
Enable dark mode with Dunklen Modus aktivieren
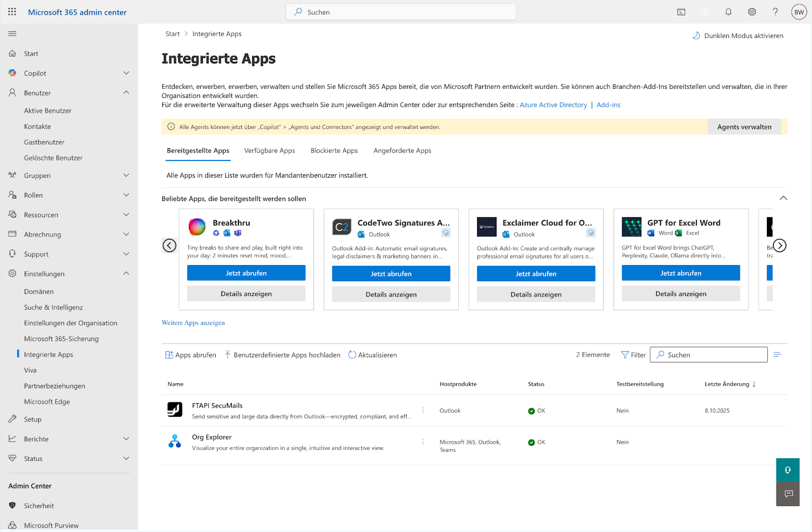pyautogui.click(x=738, y=36)
